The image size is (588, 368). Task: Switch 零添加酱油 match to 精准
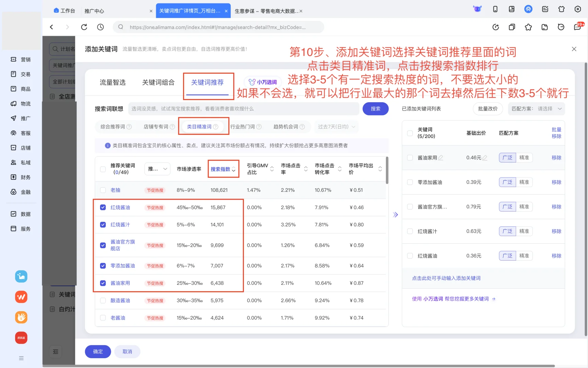click(524, 182)
